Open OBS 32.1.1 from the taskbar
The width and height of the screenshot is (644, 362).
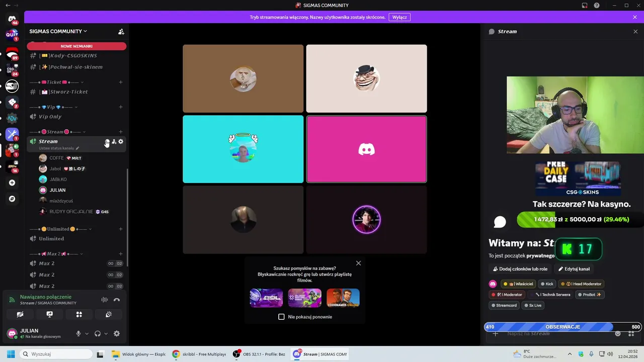[x=260, y=354]
